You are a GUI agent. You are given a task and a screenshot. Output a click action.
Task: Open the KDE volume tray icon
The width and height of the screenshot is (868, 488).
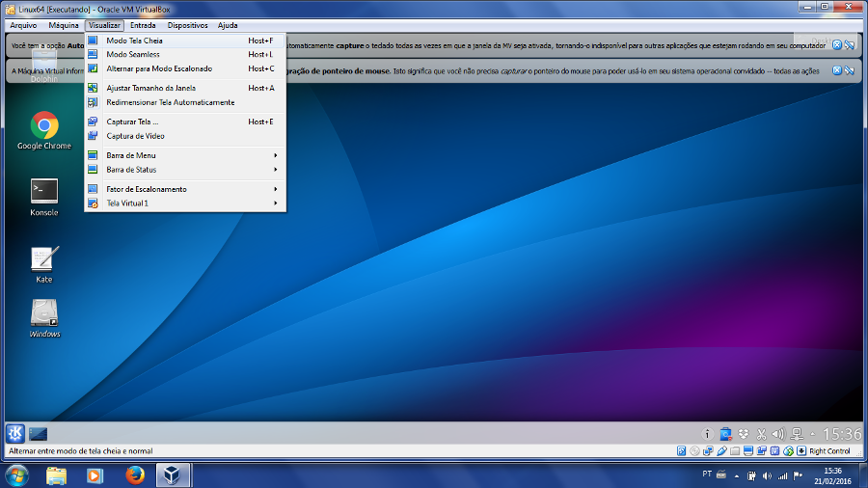[778, 434]
